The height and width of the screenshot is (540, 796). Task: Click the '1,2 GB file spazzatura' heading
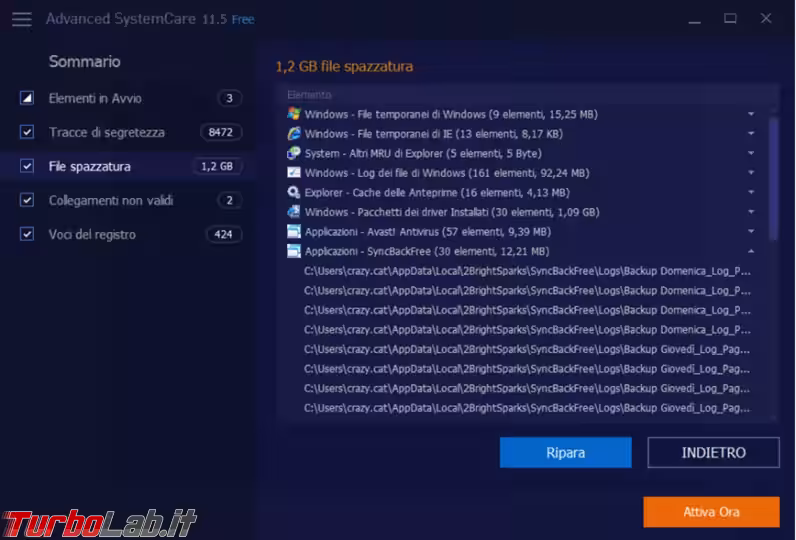pyautogui.click(x=344, y=66)
